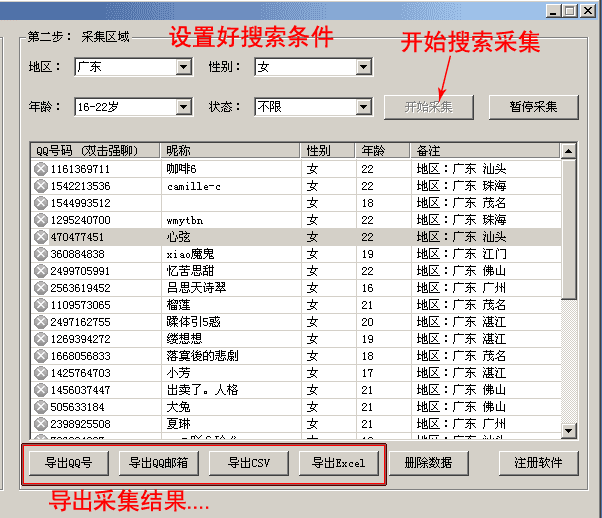The width and height of the screenshot is (602, 518).
Task: Select the nickname 心弦
Action: coord(179,237)
